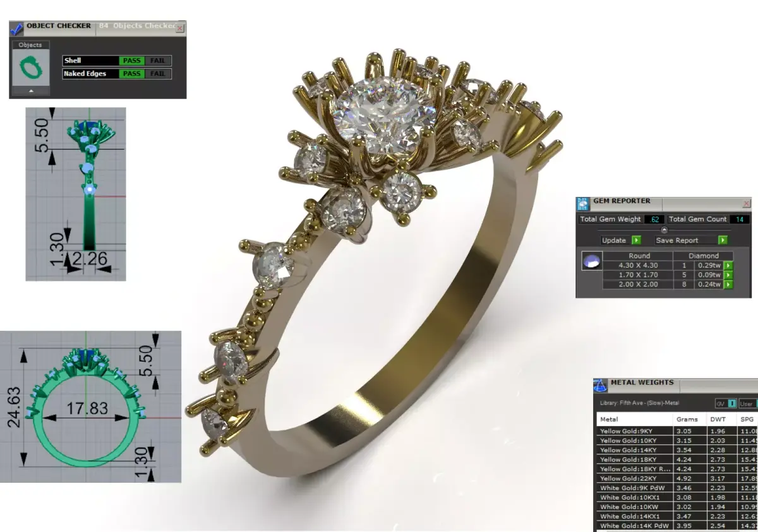Screen dimensions: 758x532
Task: Select the White Gold:14KX1 metal row
Action: 677,516
